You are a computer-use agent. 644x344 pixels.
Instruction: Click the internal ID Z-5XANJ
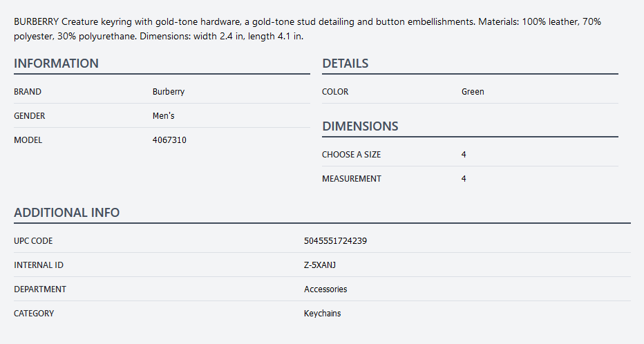320,265
